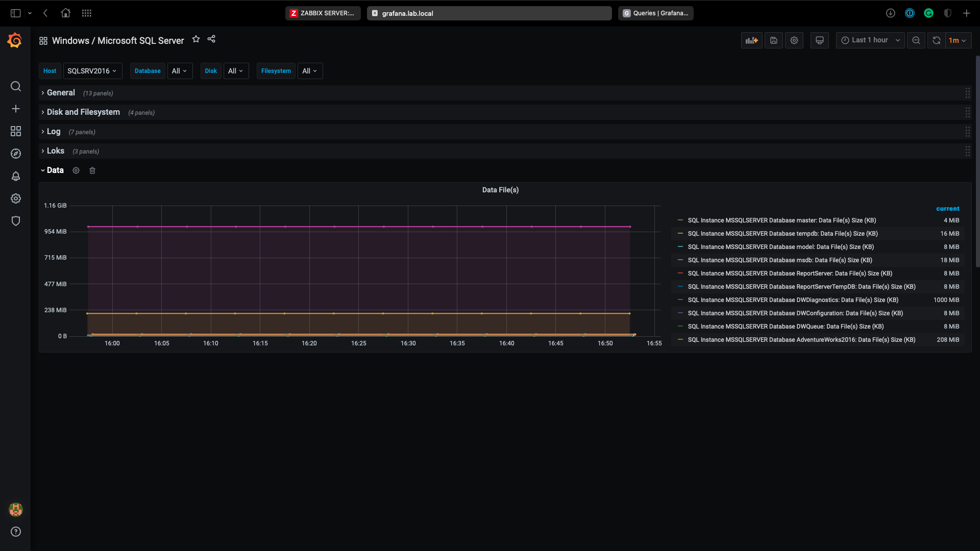Click the Add panel icon in toolbar
The image size is (980, 551).
pos(751,40)
